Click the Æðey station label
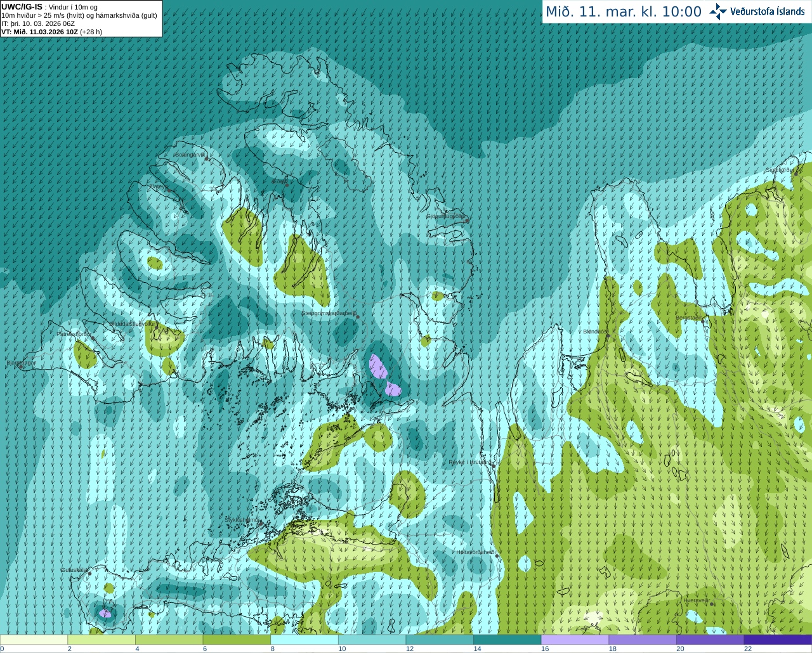Image resolution: width=812 pixels, height=653 pixels. [x=279, y=181]
